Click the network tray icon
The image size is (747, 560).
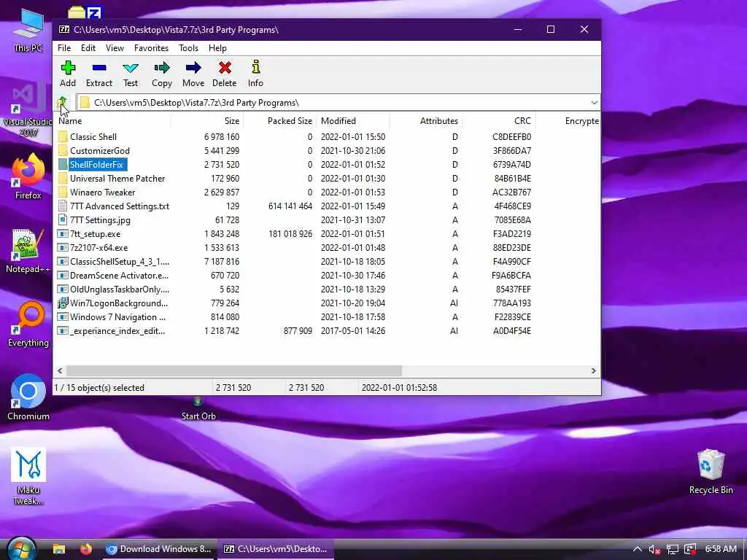[672, 550]
